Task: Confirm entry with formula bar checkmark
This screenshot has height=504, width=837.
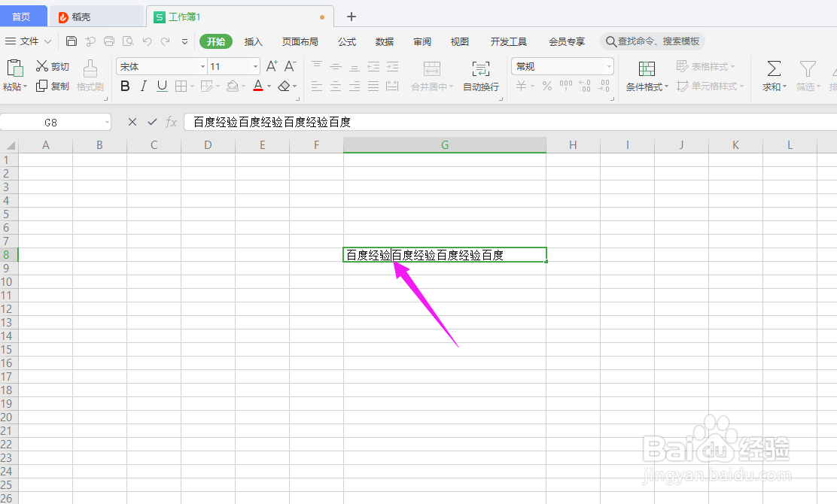Action: pyautogui.click(x=152, y=122)
